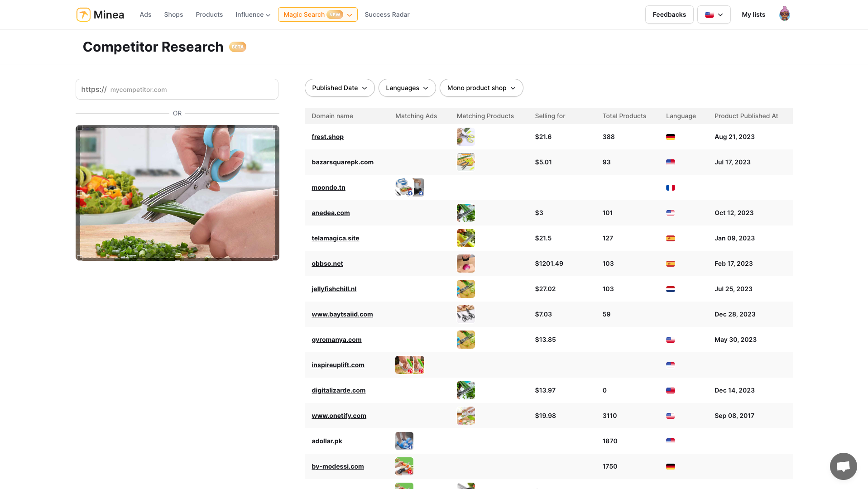Image resolution: width=868 pixels, height=489 pixels.
Task: Click the Netherlands flag for jellyfishchill.nl
Action: (671, 289)
